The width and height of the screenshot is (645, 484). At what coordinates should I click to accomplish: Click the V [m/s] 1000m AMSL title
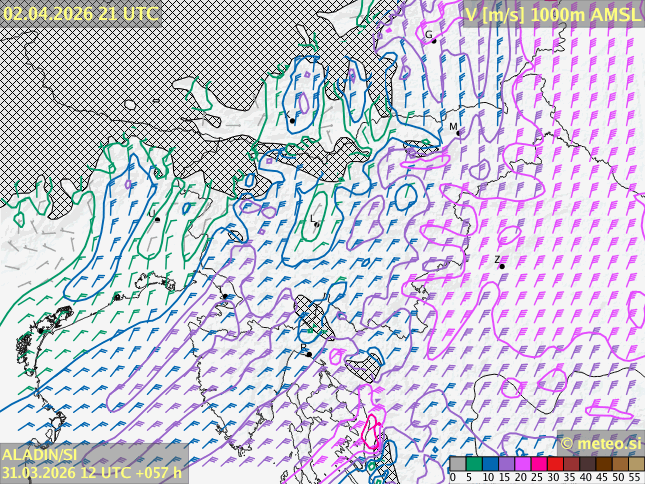pyautogui.click(x=552, y=13)
